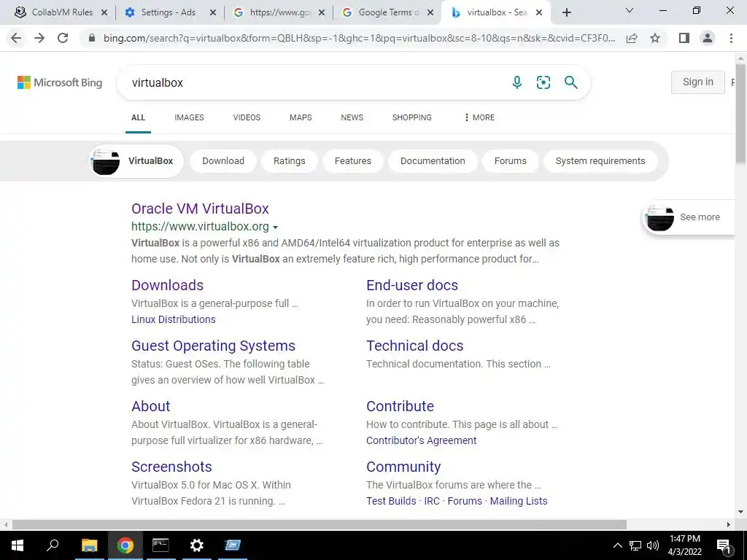Image resolution: width=747 pixels, height=560 pixels.
Task: Click the Sign in button
Action: (x=698, y=82)
